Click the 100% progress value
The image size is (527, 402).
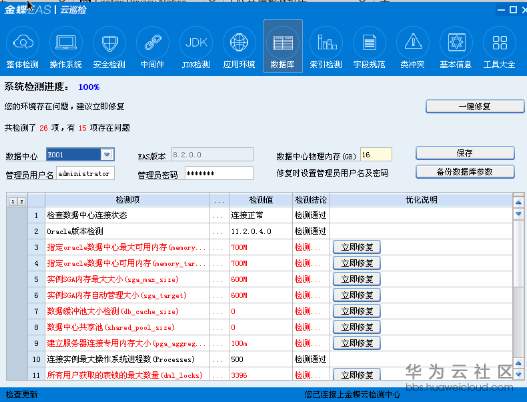89,87
